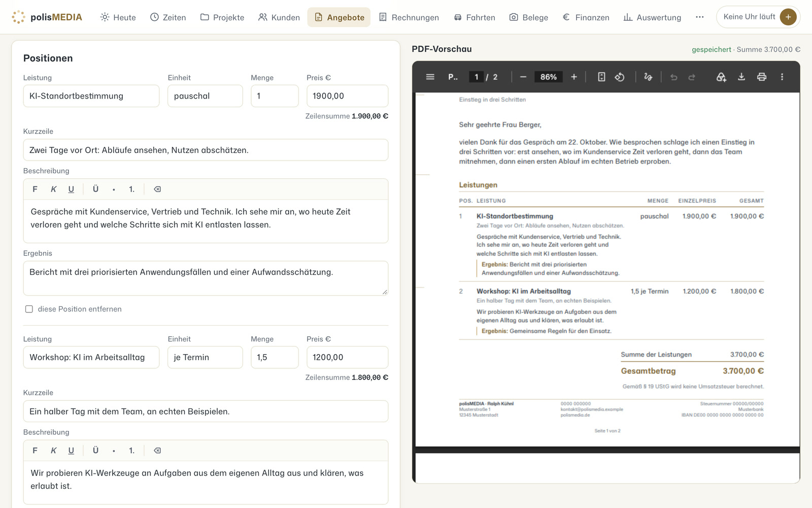This screenshot has height=508, width=812.
Task: Toggle italic (K) in the Workshop description toolbar
Action: point(53,451)
